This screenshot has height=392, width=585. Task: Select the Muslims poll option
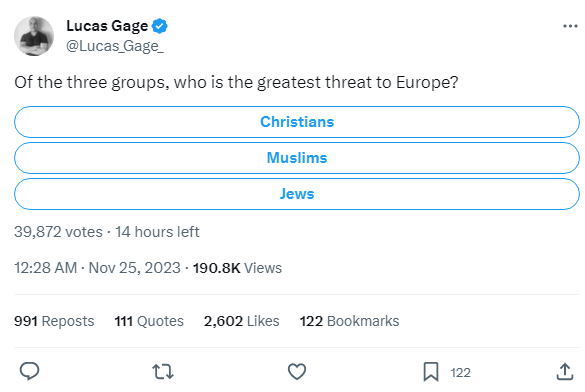click(x=297, y=158)
